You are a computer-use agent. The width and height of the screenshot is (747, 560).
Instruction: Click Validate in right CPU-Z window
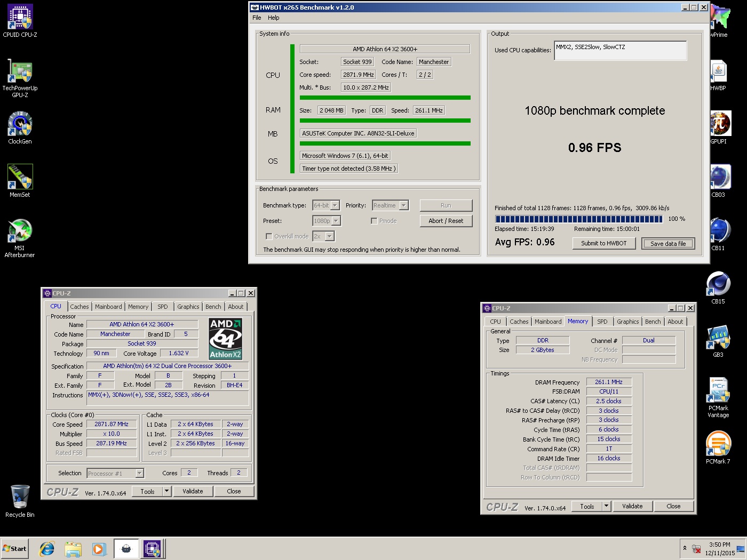(632, 506)
